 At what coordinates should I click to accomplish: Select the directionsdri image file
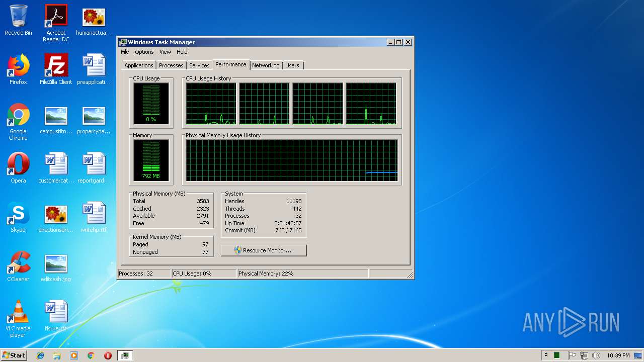point(56,218)
